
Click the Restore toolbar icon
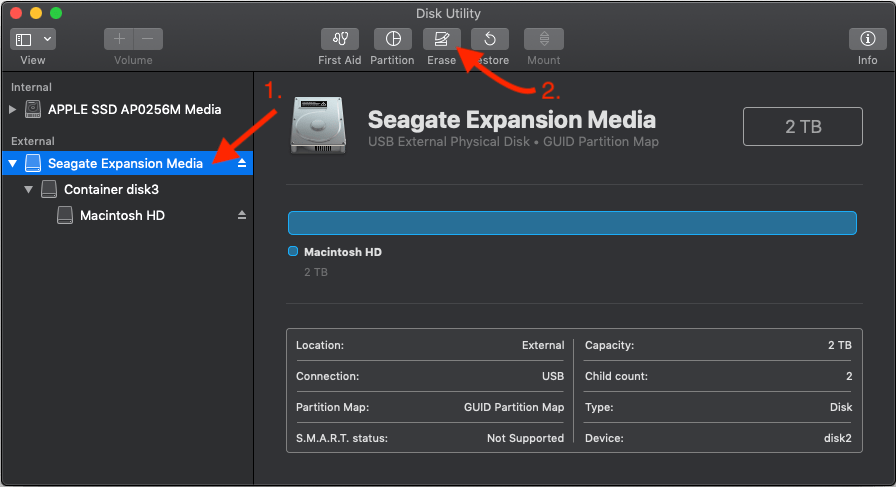(x=490, y=39)
